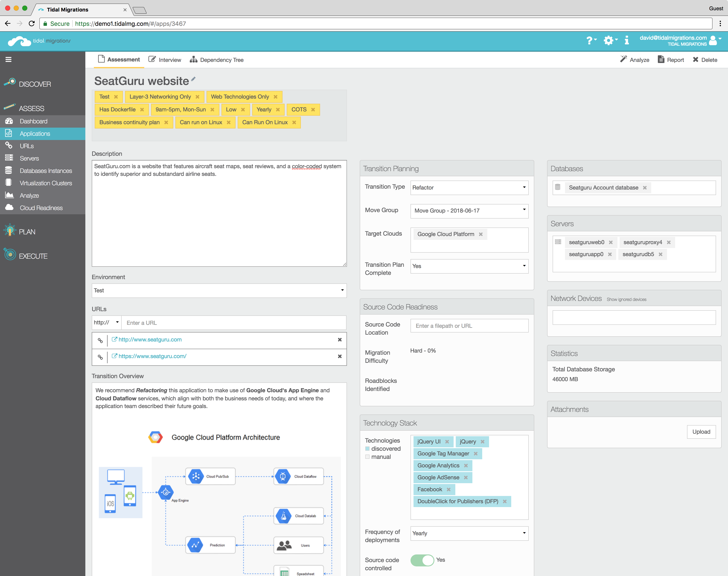Screen dimensions: 728x576
Task: Open Transition Plan Complete dropdown
Action: pos(469,266)
